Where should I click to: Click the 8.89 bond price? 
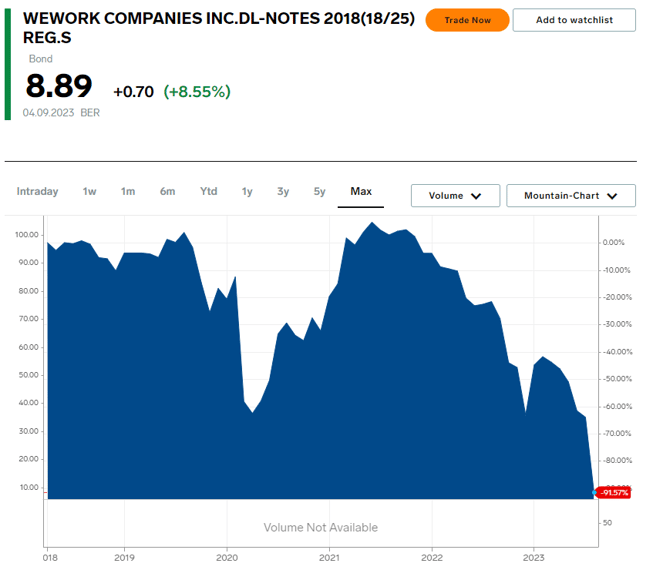point(59,86)
